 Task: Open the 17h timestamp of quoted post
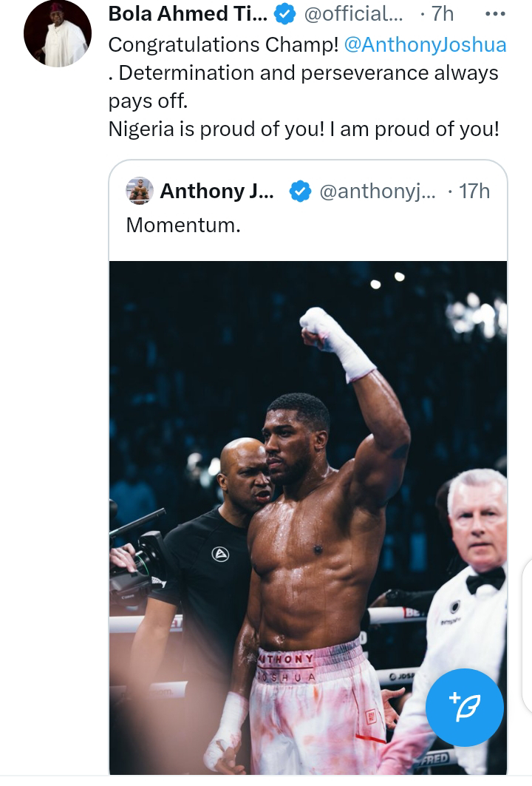pos(474,192)
